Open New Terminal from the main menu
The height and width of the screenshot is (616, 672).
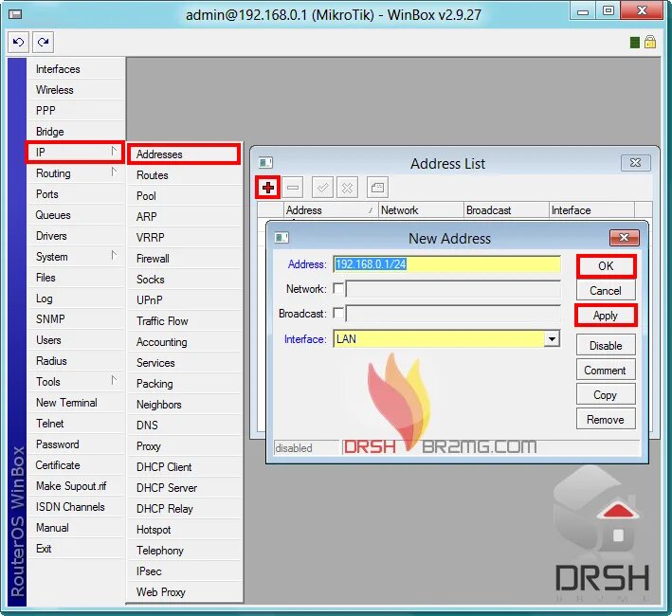[x=76, y=403]
